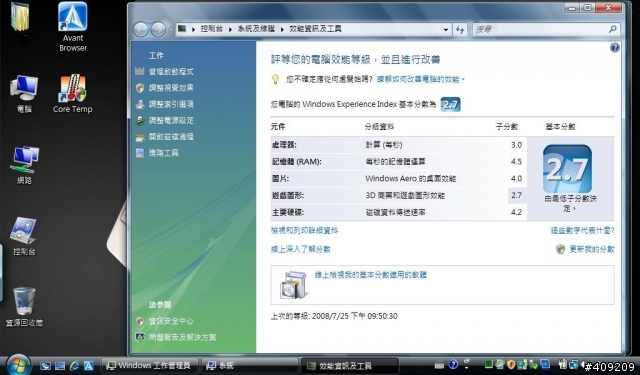
Task: Launch Avant Browser from quick launch
Action: click(x=89, y=366)
